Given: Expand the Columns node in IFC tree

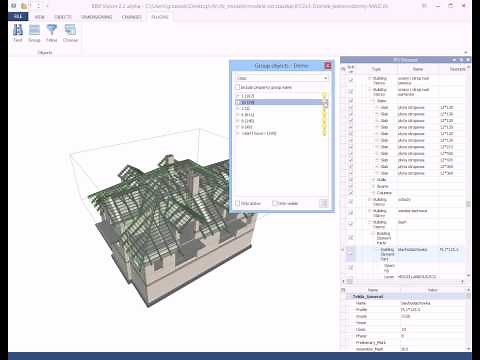Looking at the screenshot, I should (x=374, y=193).
